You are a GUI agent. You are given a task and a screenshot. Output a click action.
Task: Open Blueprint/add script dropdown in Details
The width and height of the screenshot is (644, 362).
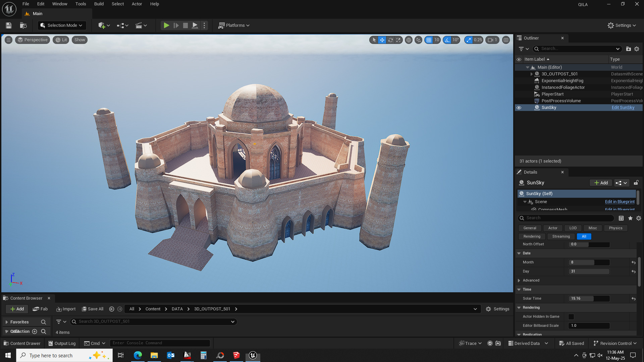point(622,183)
